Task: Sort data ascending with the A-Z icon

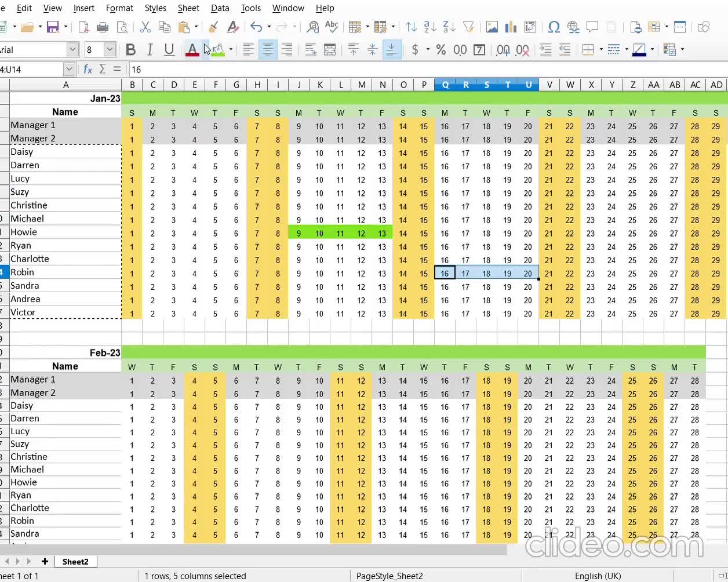Action: (x=429, y=27)
